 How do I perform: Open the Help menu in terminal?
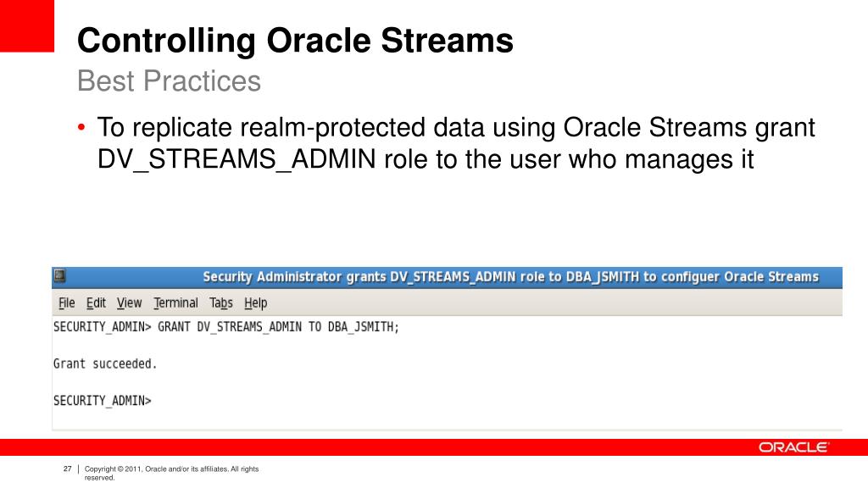coord(256,302)
